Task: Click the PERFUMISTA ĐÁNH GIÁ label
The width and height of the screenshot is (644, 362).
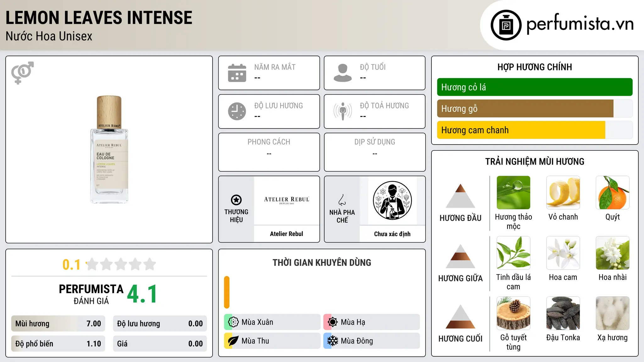Action: pos(91,294)
